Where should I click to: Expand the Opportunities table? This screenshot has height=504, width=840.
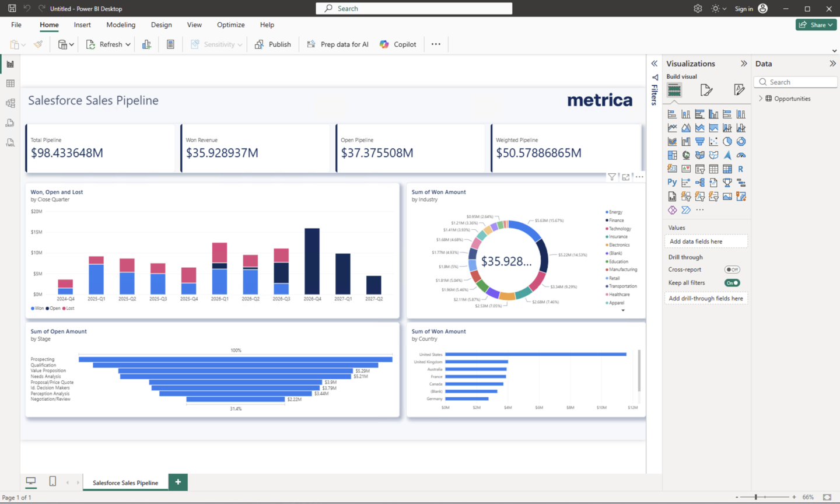[760, 99]
